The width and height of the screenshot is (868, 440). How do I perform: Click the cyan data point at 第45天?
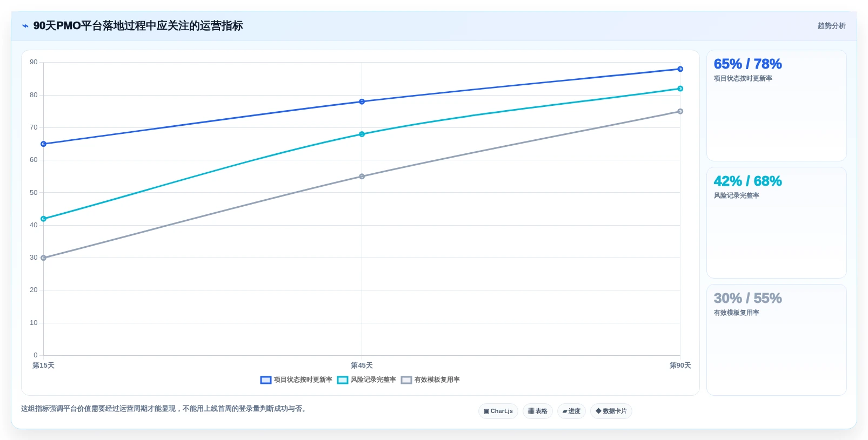(x=362, y=134)
